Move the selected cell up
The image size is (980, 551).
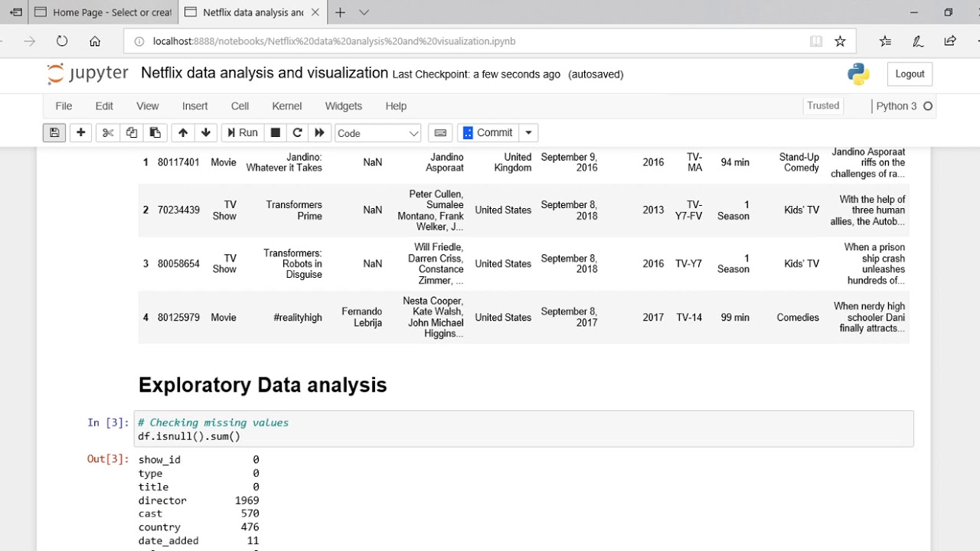(182, 132)
